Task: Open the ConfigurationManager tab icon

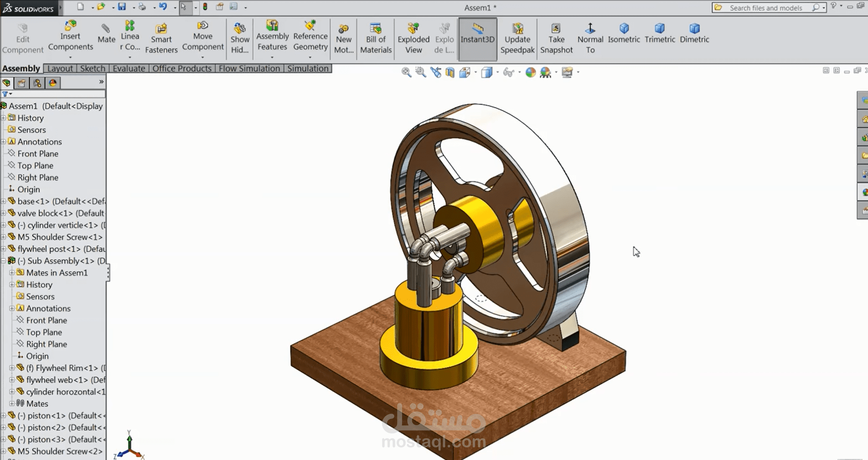Action: (37, 83)
